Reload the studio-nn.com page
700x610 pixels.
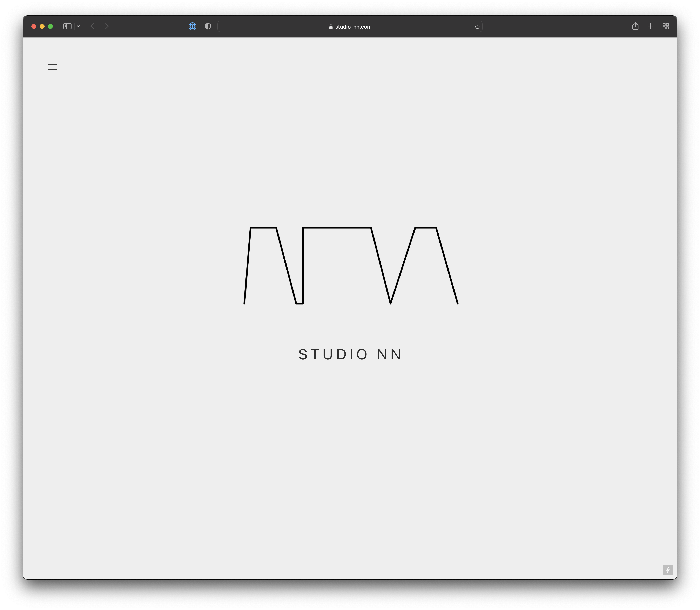[x=477, y=27]
